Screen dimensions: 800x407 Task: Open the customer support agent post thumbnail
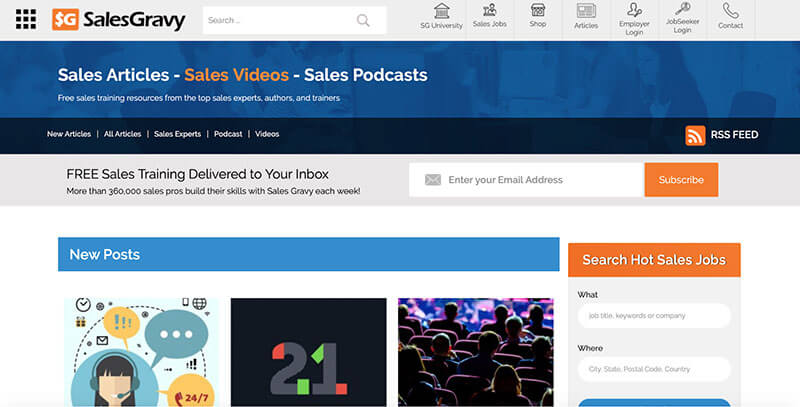pyautogui.click(x=142, y=352)
